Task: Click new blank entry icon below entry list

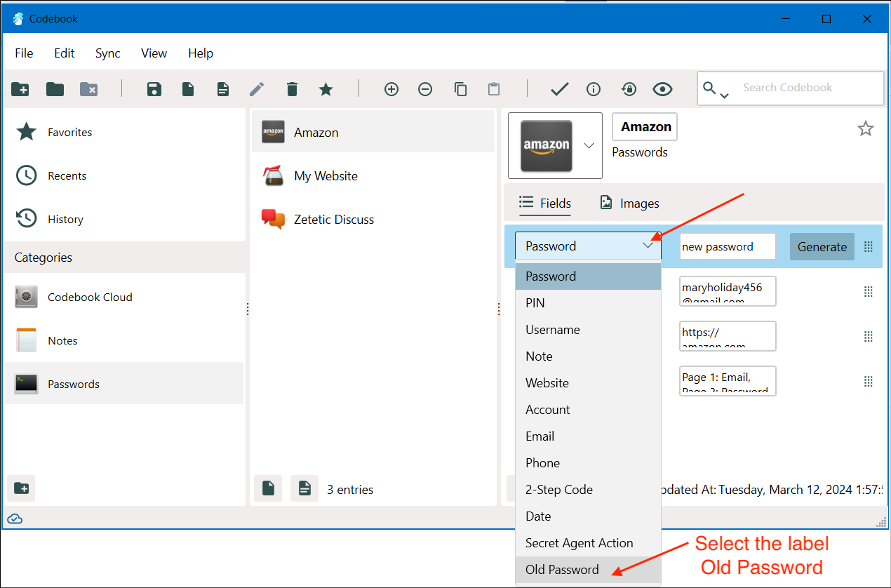Action: point(268,488)
